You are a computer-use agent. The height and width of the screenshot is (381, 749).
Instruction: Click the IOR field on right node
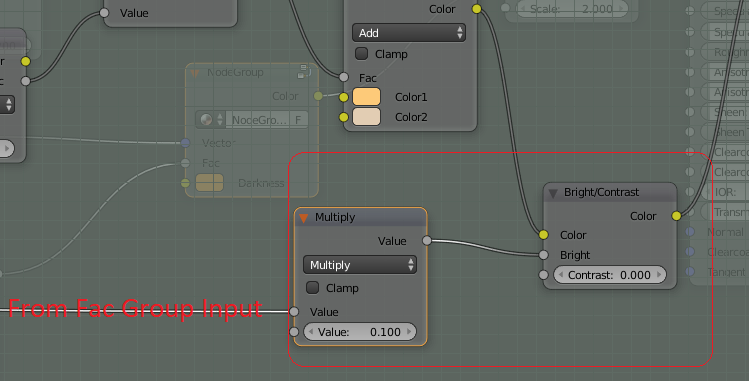[x=726, y=192]
